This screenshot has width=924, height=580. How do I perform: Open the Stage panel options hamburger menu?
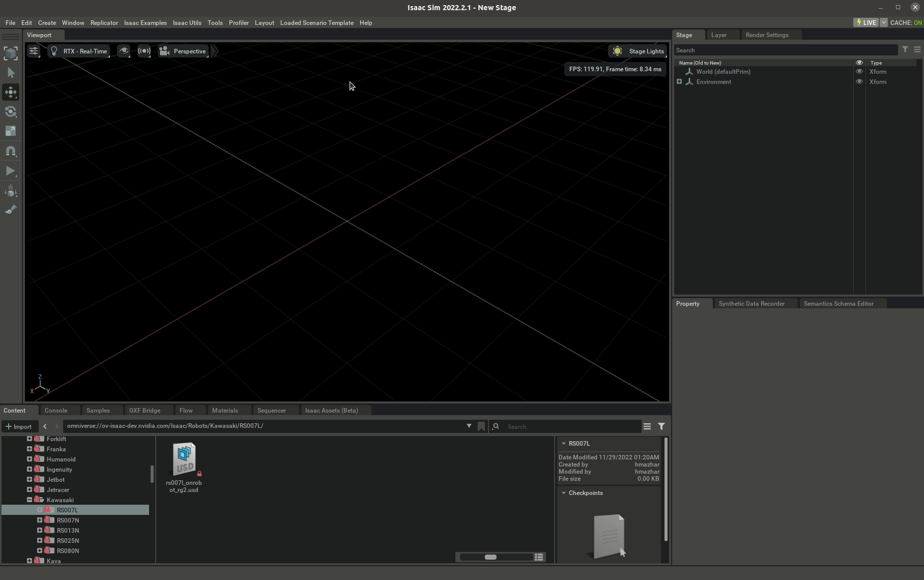coord(917,50)
